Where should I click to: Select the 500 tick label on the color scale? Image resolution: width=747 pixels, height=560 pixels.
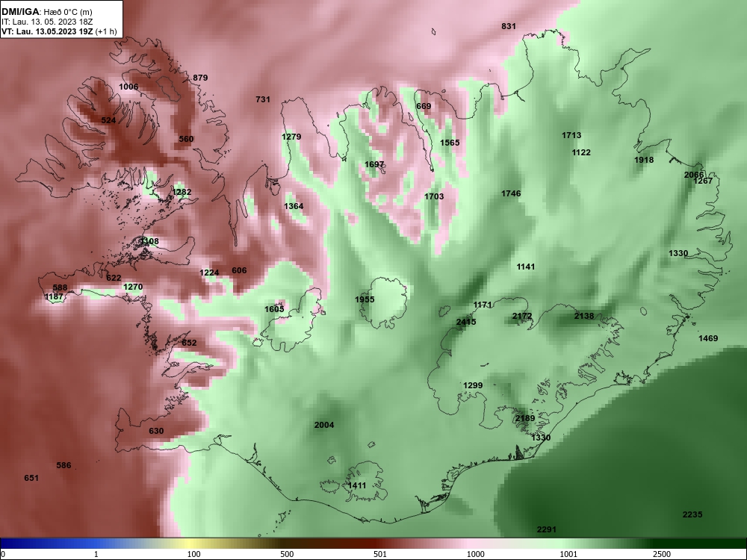point(287,554)
